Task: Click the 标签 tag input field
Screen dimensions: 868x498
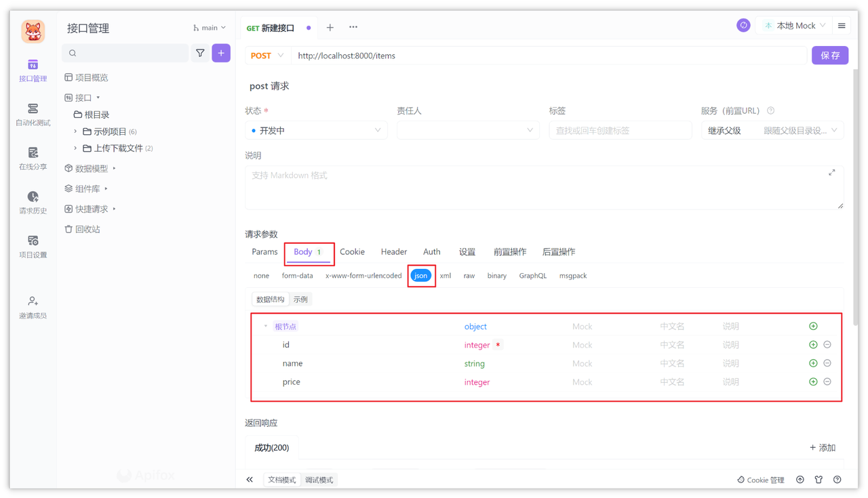Action: (x=620, y=130)
